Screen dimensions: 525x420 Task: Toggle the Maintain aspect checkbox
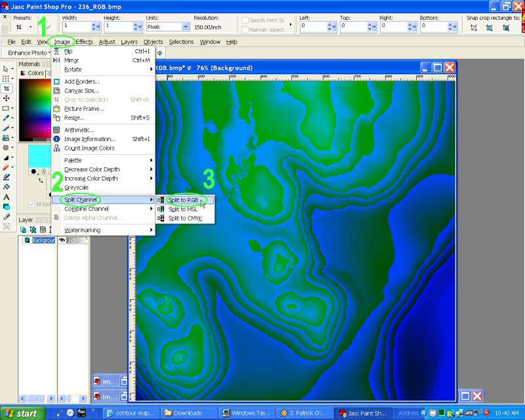tap(245, 30)
